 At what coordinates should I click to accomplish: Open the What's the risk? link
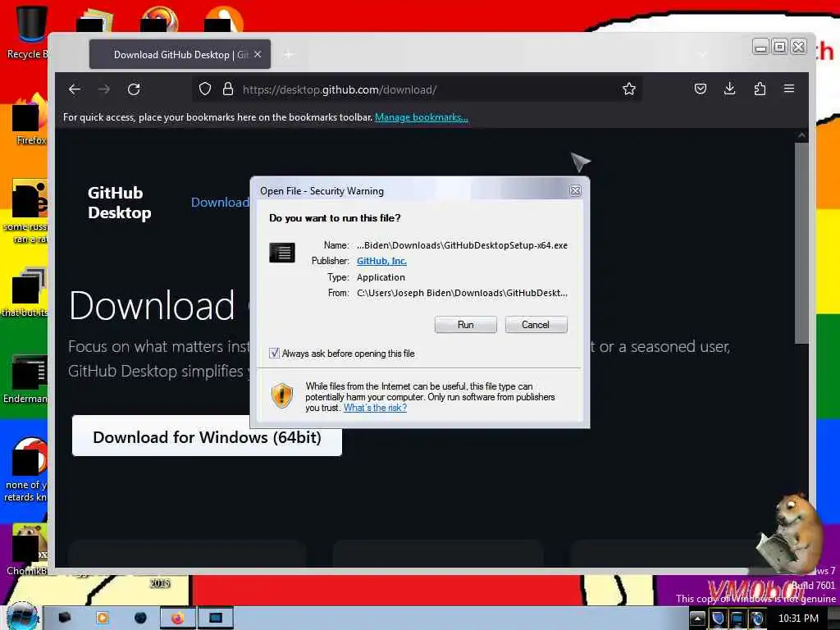pyautogui.click(x=375, y=408)
